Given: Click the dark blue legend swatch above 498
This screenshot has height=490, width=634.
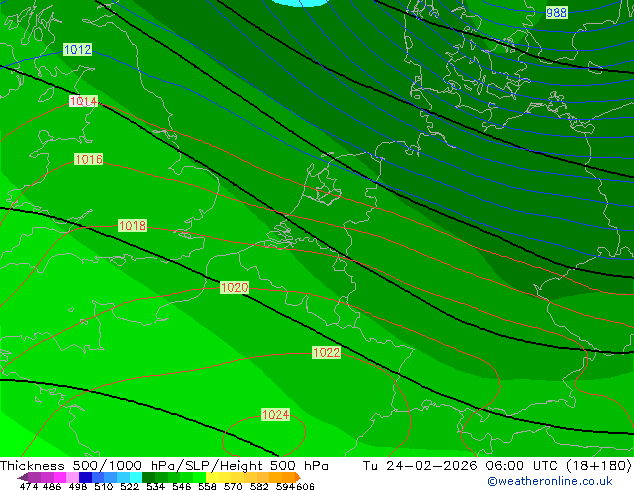Looking at the screenshot, I should tap(85, 477).
